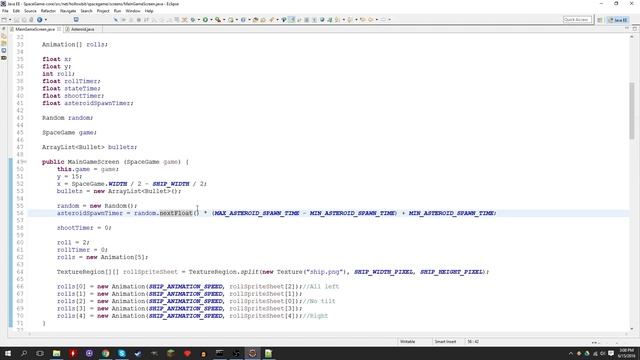
Task: Open the Edit menu
Action: pos(16,11)
